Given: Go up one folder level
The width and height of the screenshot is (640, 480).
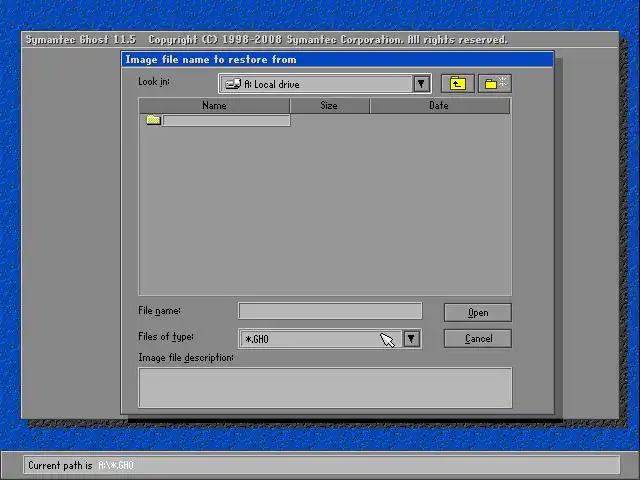Looking at the screenshot, I should tap(458, 84).
